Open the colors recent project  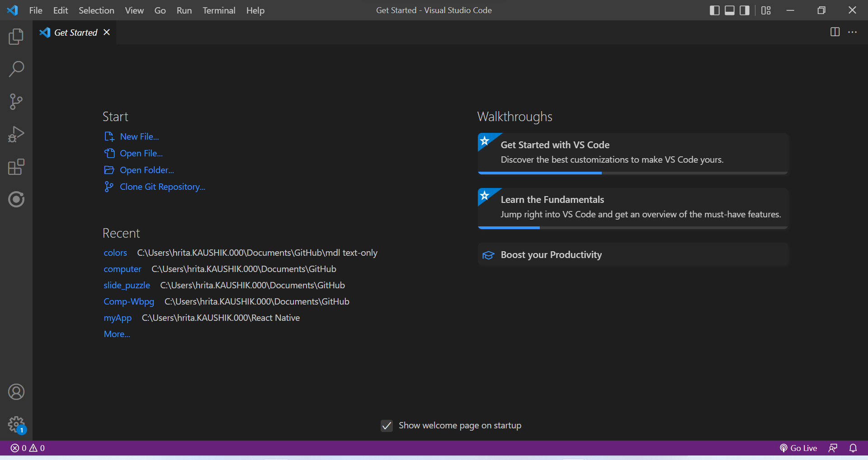(x=115, y=253)
